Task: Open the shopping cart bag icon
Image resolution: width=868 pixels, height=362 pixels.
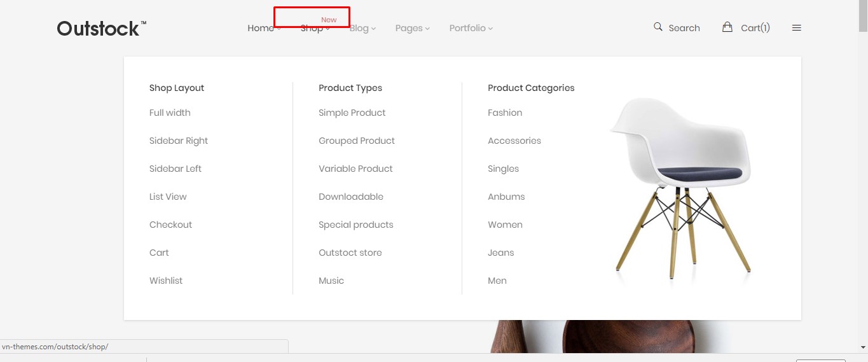Action: pos(727,27)
